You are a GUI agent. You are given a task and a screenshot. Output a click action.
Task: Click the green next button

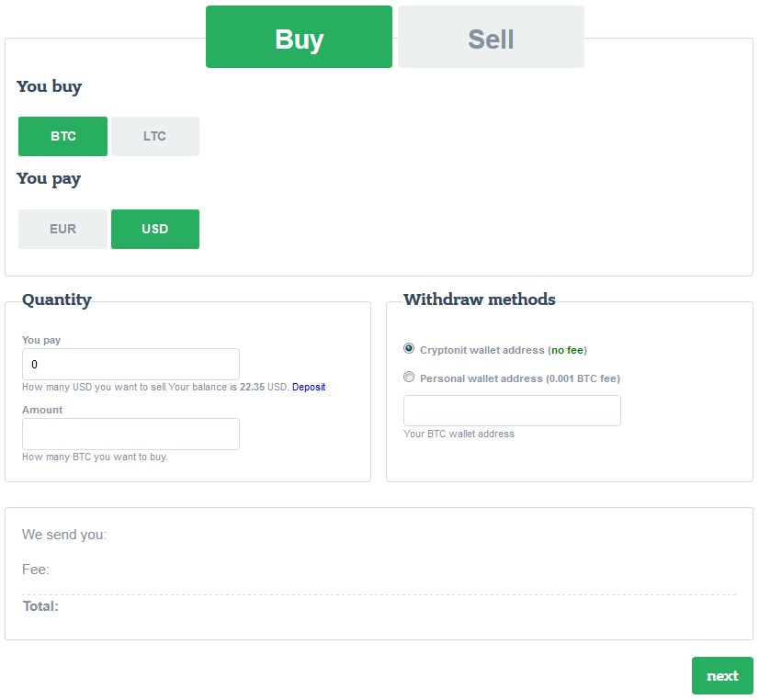click(x=722, y=676)
